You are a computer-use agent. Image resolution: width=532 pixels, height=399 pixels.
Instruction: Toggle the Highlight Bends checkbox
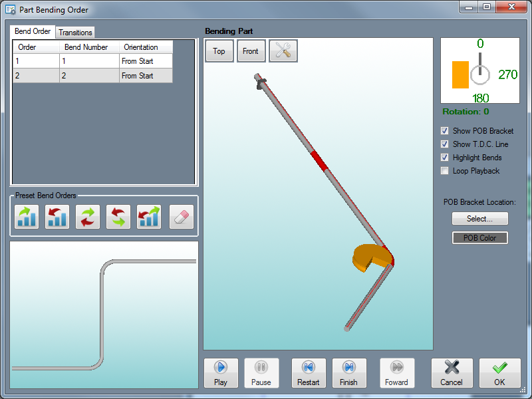(x=445, y=158)
